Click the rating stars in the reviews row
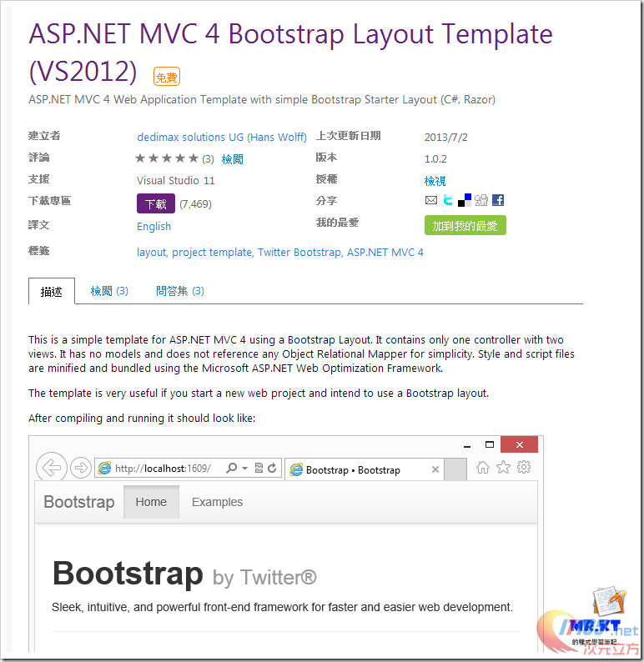 166,158
